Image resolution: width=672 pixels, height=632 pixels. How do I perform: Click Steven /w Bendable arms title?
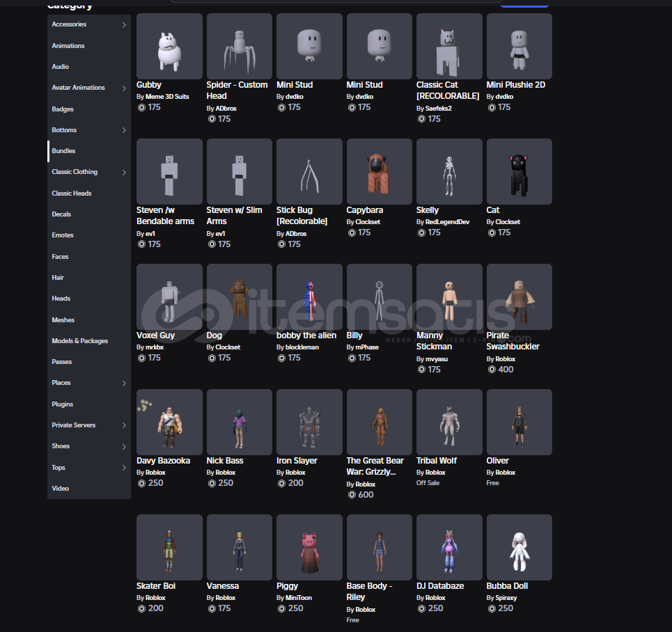click(x=166, y=216)
